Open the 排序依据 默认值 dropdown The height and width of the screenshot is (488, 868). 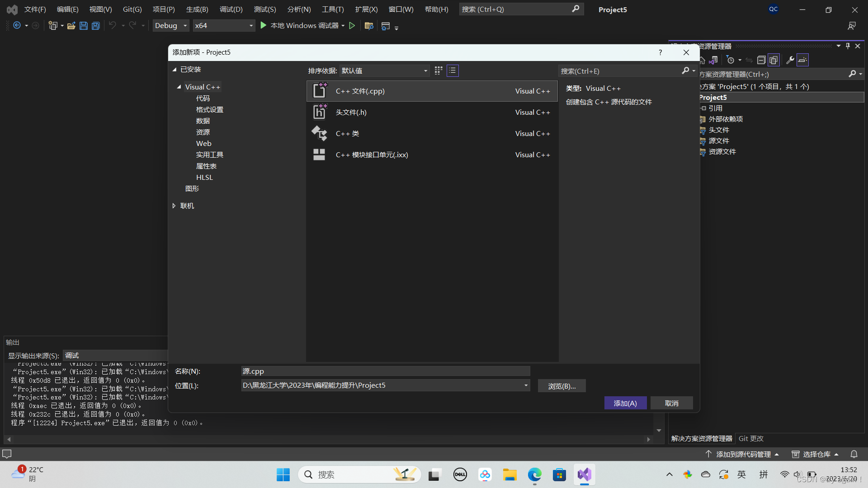[x=384, y=70]
